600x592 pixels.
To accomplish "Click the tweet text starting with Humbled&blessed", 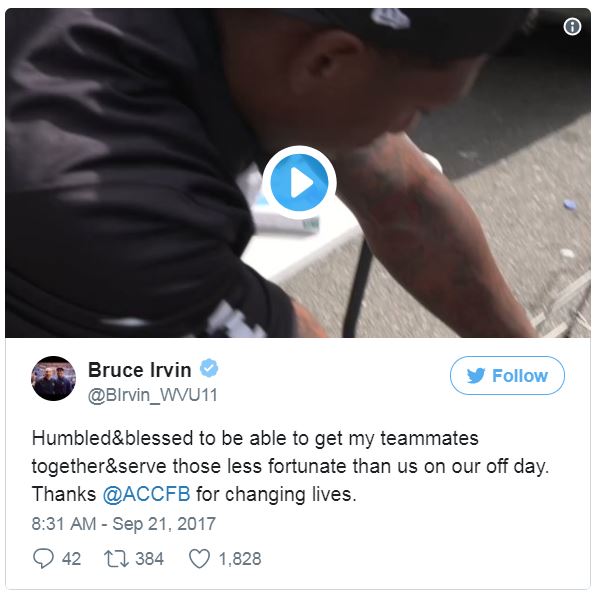I will pyautogui.click(x=290, y=466).
